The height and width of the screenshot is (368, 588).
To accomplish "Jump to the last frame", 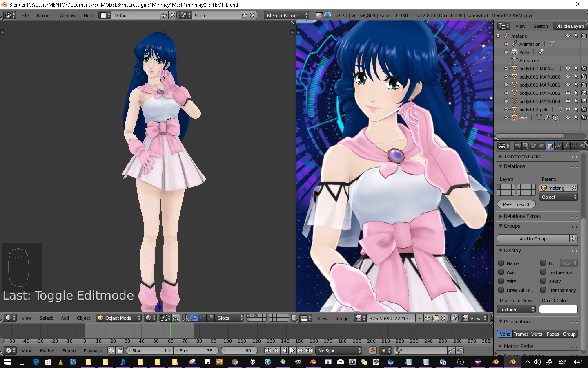I will click(x=309, y=350).
